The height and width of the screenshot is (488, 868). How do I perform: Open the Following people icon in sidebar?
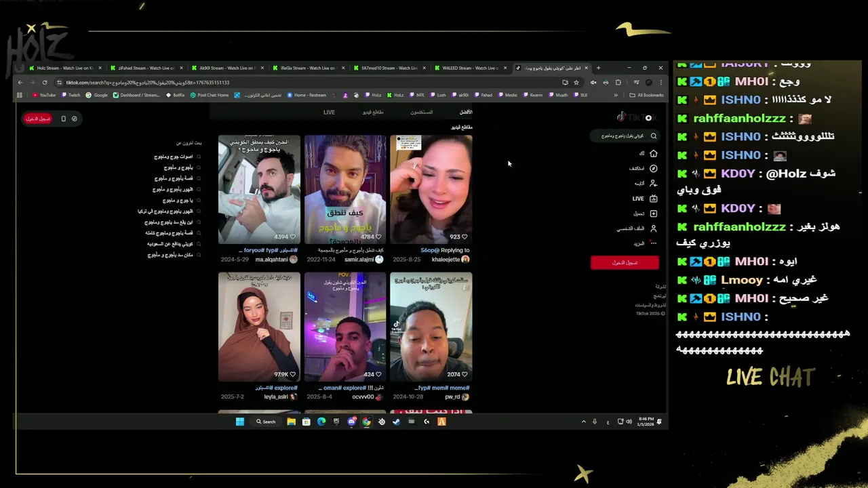coord(653,184)
